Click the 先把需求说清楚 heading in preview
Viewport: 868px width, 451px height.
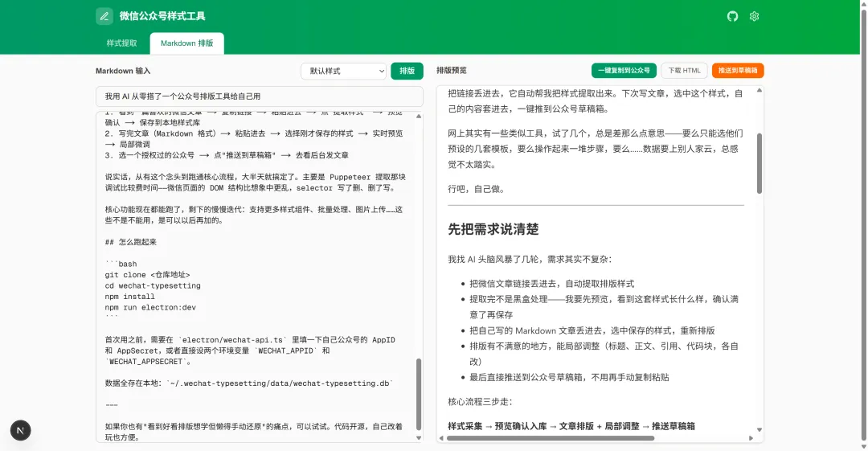tap(493, 229)
